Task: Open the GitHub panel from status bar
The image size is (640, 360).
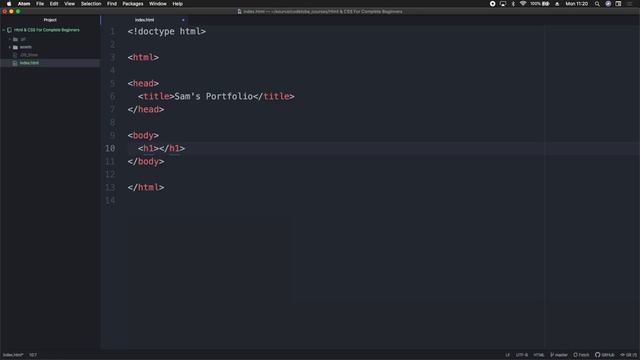Action: [604, 355]
